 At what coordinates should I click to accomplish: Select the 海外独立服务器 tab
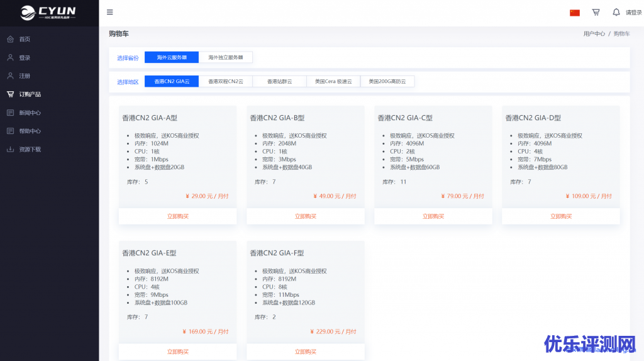point(226,57)
